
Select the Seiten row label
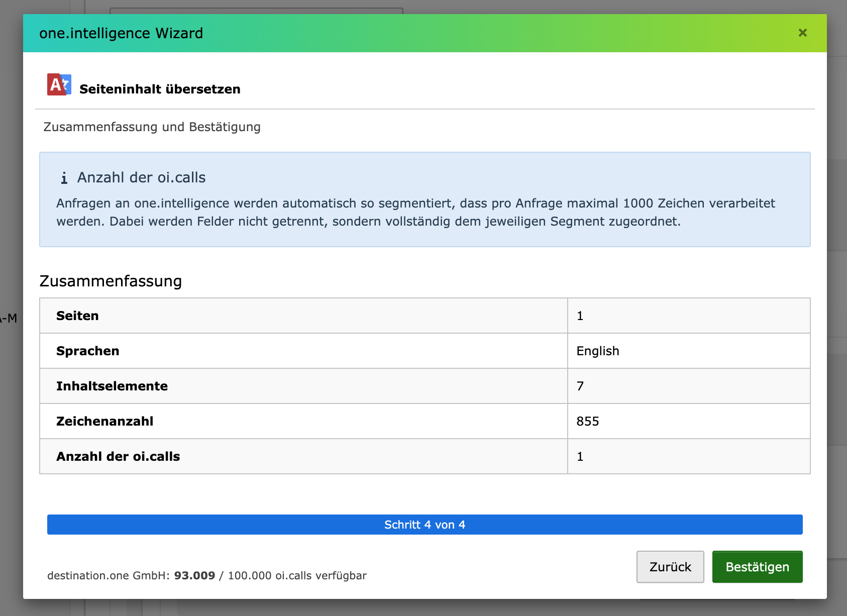[77, 316]
